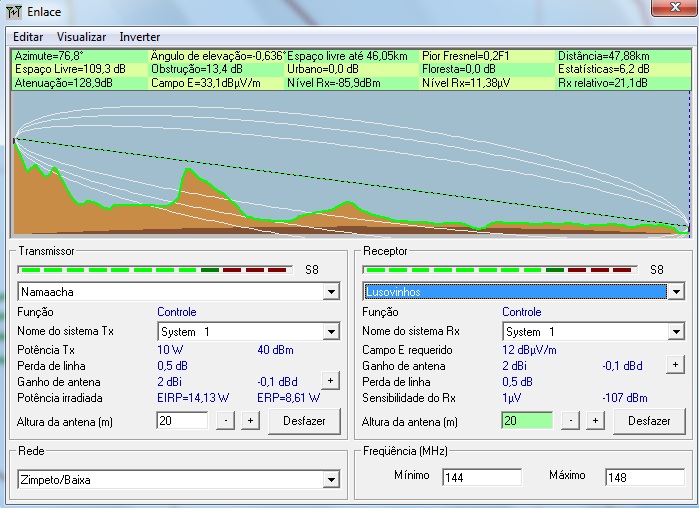
Task: Click the transmitter S8 signal meter bar
Action: (x=155, y=270)
